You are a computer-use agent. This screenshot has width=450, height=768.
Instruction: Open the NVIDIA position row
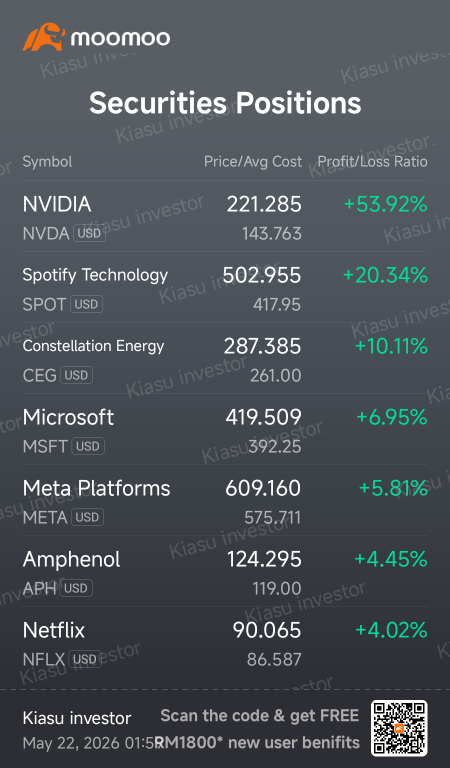click(225, 216)
